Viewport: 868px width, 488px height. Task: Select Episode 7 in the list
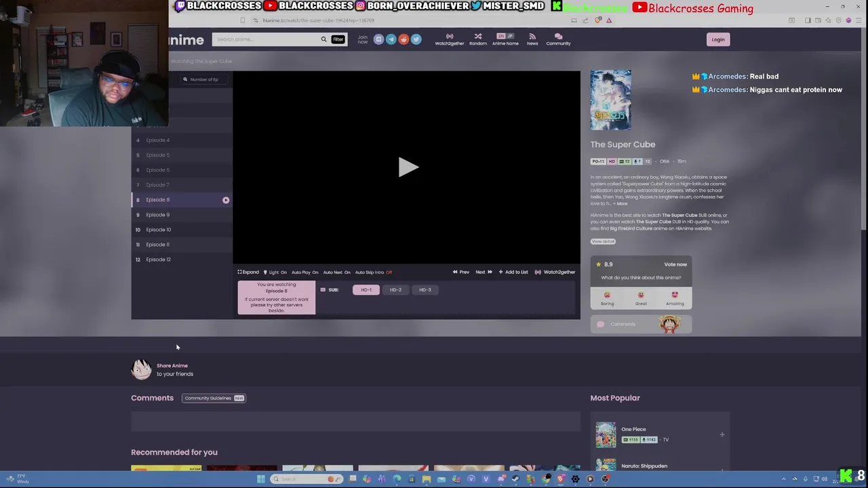point(182,185)
